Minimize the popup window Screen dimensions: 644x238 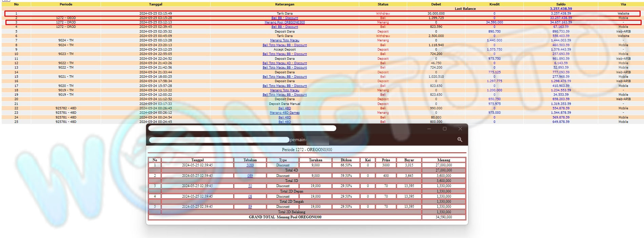429,129
